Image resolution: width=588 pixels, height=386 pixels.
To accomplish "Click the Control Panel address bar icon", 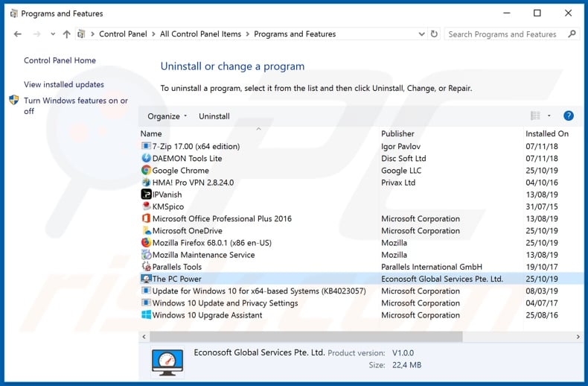I will click(x=81, y=34).
